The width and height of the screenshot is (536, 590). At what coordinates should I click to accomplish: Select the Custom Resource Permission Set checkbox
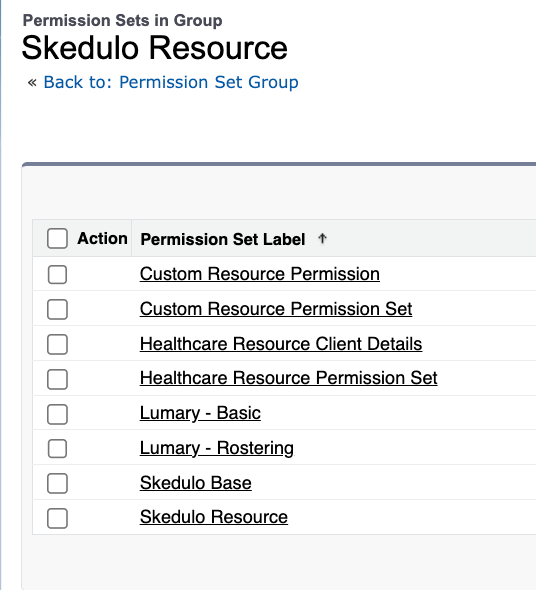(57, 309)
